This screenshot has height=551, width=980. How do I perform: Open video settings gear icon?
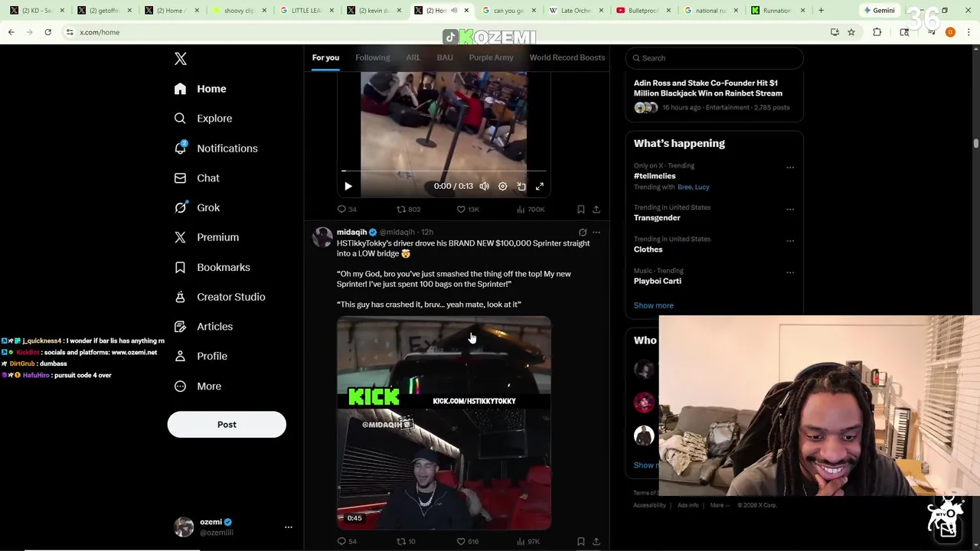coord(502,186)
